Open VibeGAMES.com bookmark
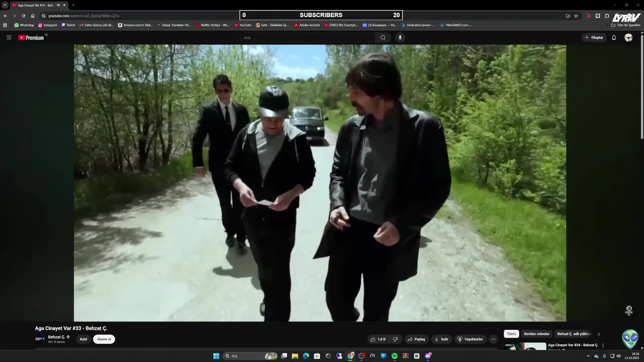Viewport: 644px width, 362px height. click(456, 25)
